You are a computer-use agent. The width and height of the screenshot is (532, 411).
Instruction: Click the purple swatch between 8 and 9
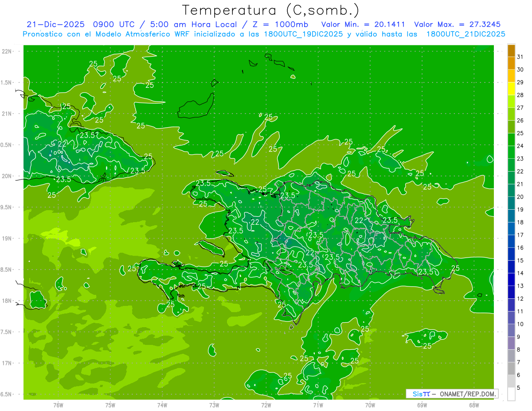click(x=511, y=343)
